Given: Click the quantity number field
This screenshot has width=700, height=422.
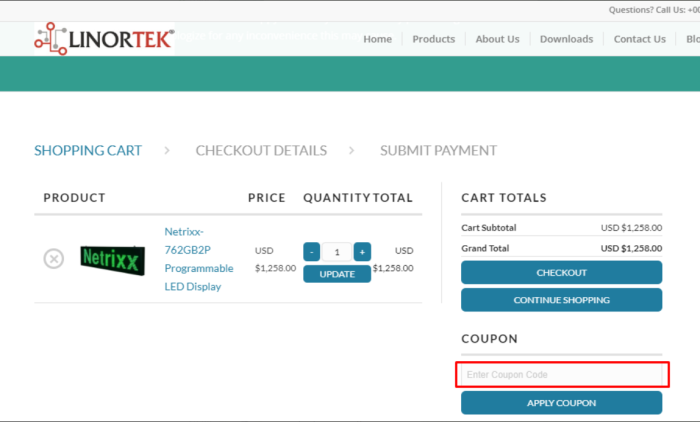Looking at the screenshot, I should click(337, 252).
